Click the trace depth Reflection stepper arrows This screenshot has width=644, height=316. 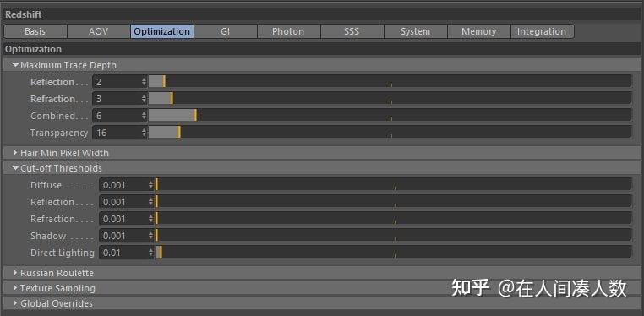pos(145,82)
